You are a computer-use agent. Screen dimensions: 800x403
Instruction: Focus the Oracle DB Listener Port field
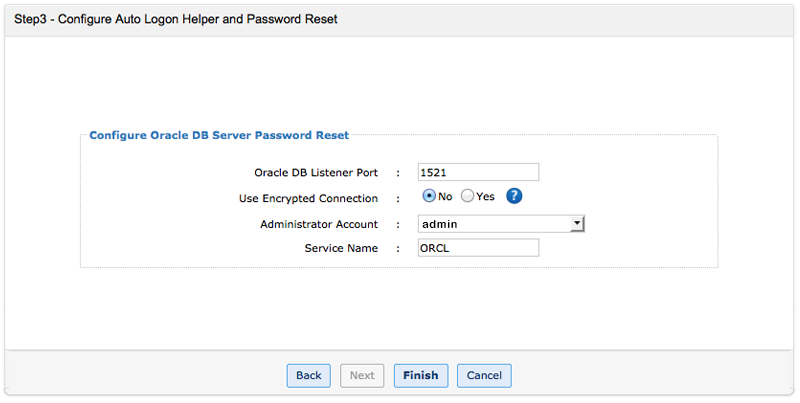[x=478, y=172]
